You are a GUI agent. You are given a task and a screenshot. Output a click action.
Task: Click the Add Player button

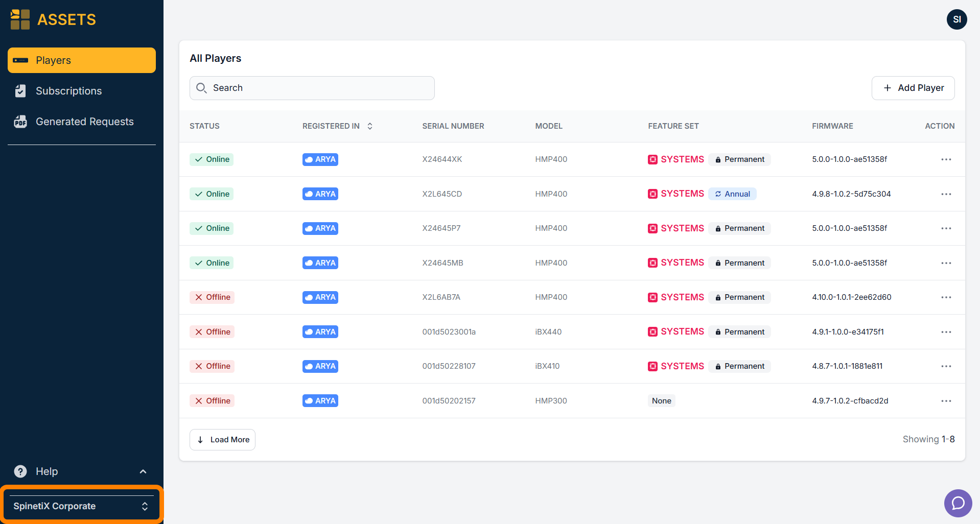(913, 88)
